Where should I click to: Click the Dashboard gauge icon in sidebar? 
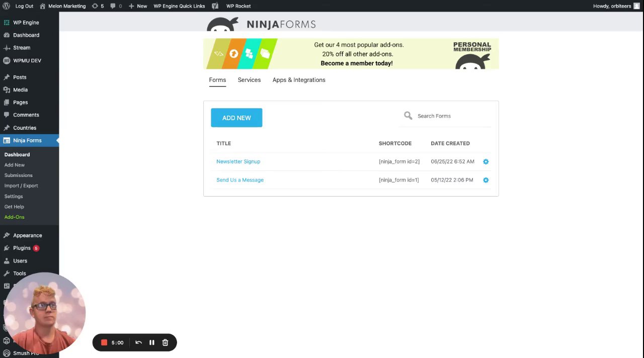point(7,35)
